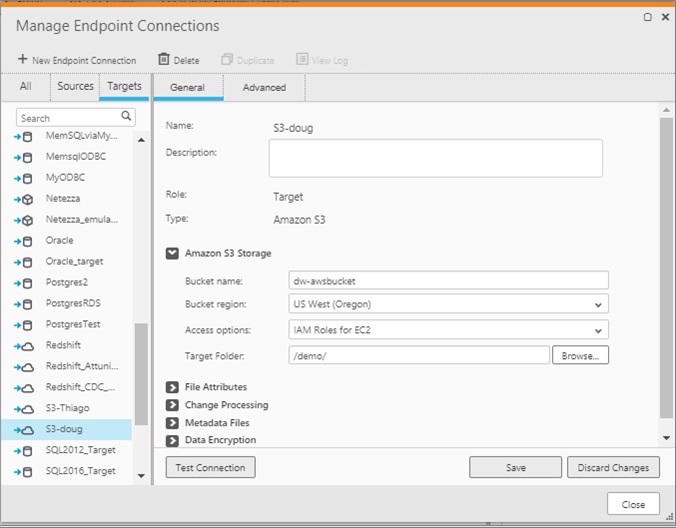Screen dimensions: 676x528
Task: Switch to the All endpoints tab
Action: pos(25,86)
